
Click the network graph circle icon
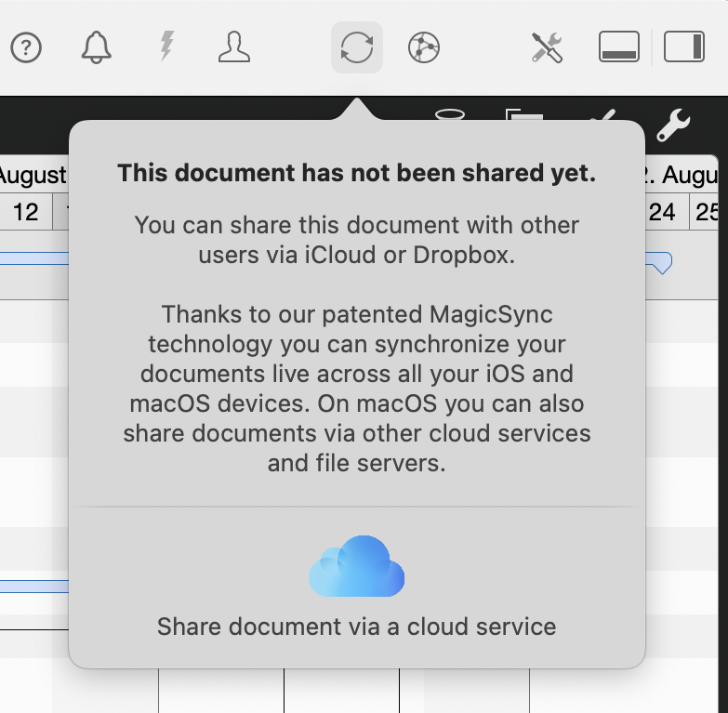coord(423,47)
